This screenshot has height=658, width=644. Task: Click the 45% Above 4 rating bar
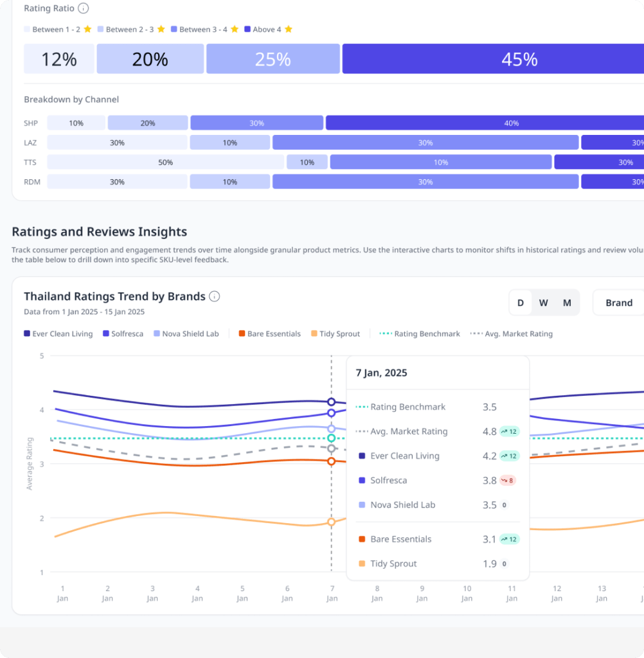[494, 58]
